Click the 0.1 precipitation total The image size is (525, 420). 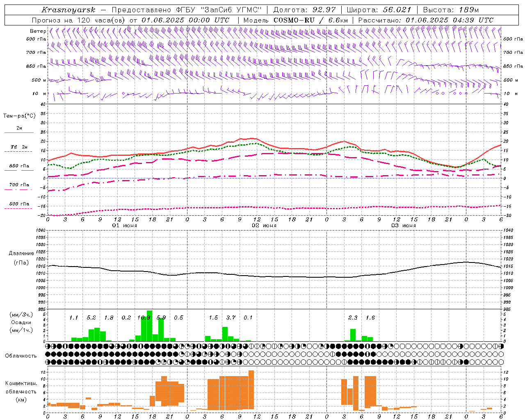coord(248,318)
